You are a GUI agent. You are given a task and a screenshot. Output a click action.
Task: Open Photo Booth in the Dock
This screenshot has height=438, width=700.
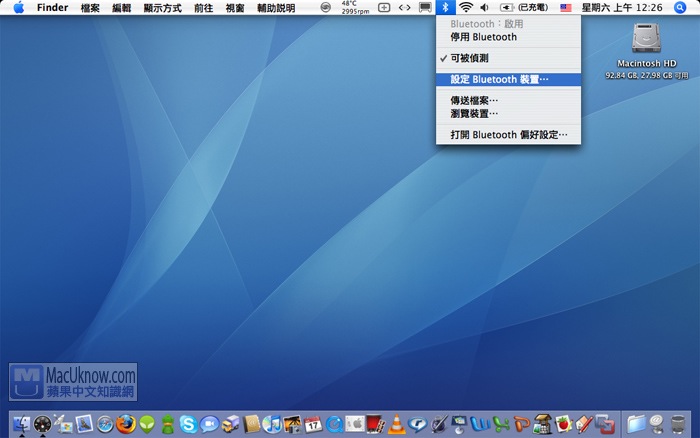(375, 424)
